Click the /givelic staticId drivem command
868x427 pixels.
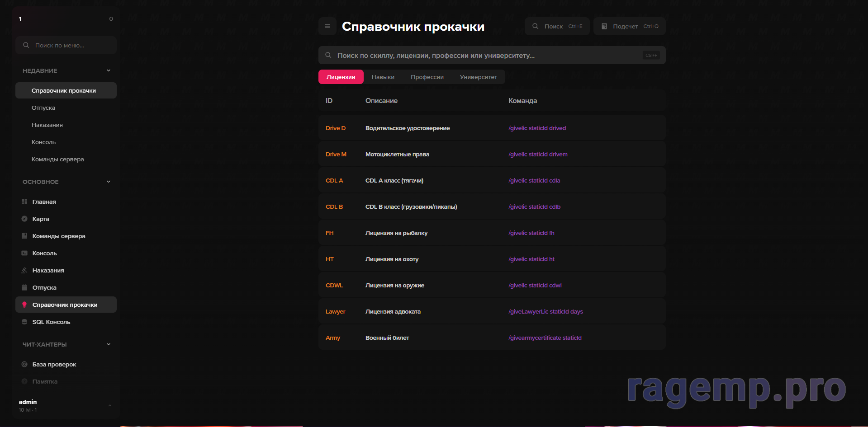pos(538,155)
